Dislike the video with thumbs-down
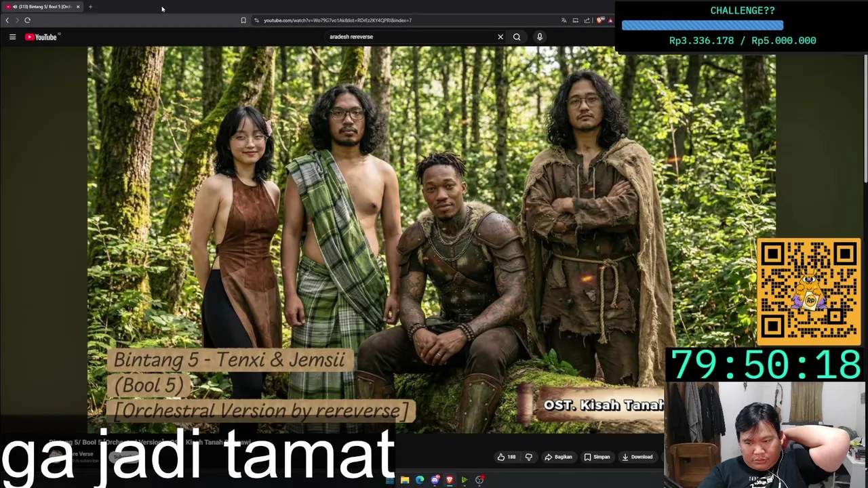The width and height of the screenshot is (868, 488). [529, 457]
